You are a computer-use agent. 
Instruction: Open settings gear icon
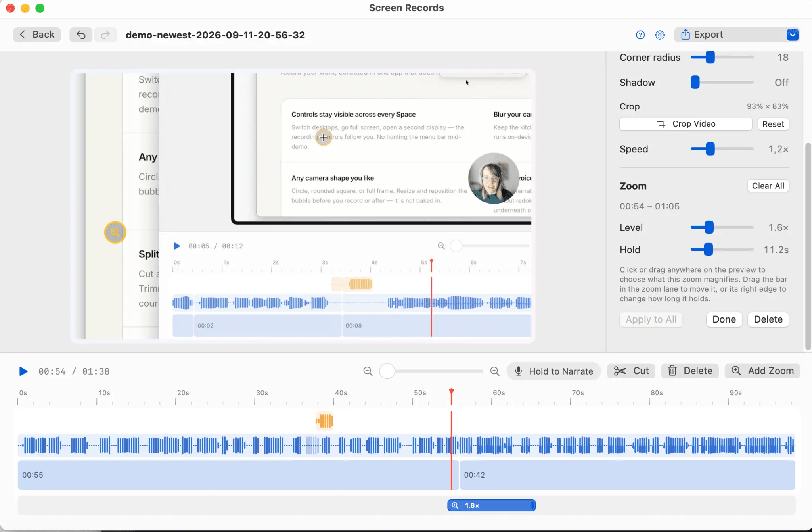click(660, 35)
